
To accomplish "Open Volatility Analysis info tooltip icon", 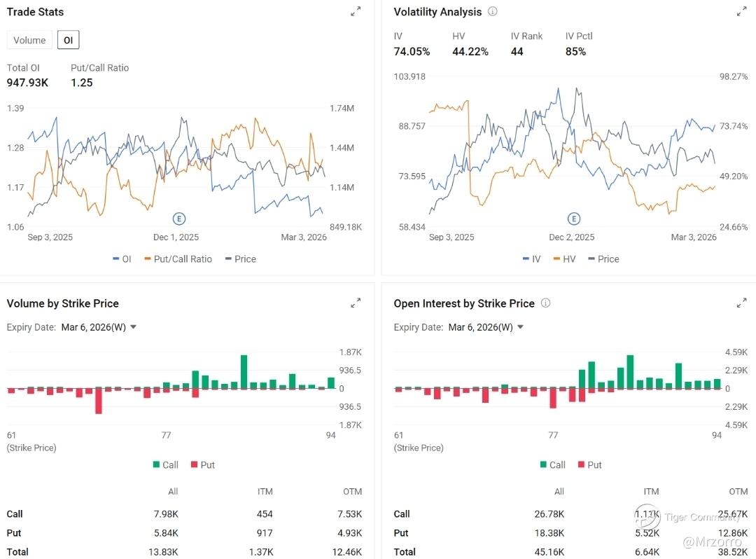I will (x=493, y=11).
